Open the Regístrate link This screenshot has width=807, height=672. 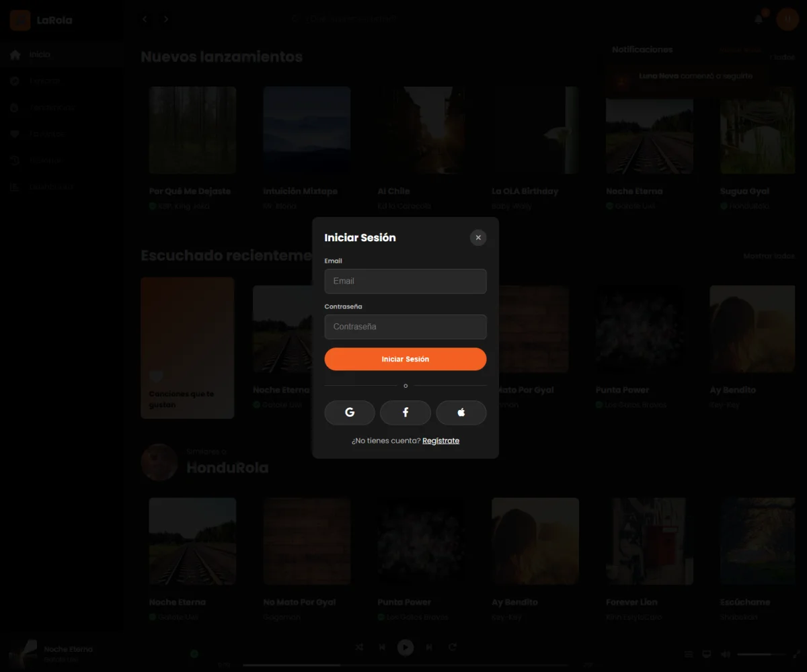click(440, 441)
